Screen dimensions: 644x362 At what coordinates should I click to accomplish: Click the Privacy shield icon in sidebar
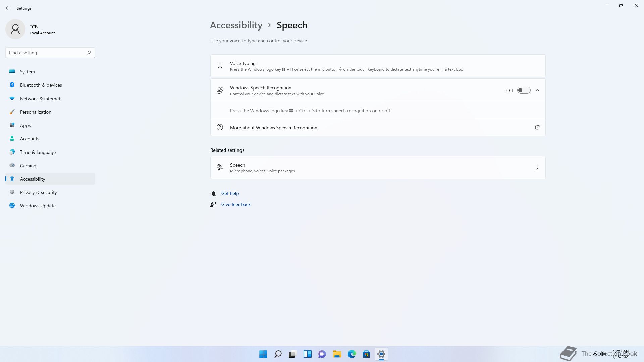[x=12, y=192]
